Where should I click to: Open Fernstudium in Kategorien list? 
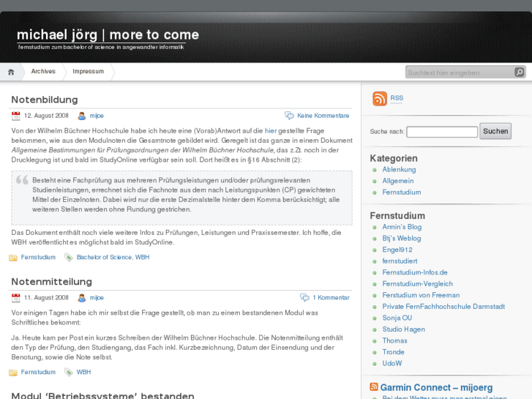(x=402, y=193)
